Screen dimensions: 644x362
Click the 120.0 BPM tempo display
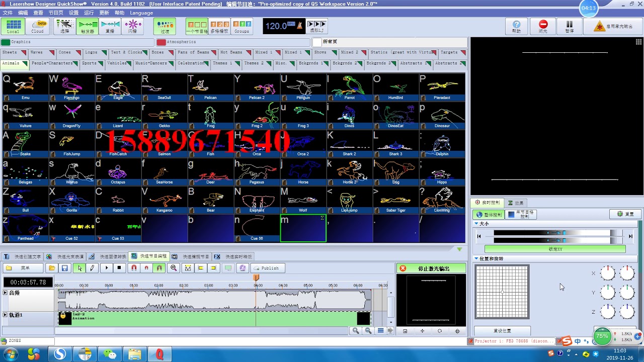[x=284, y=26]
